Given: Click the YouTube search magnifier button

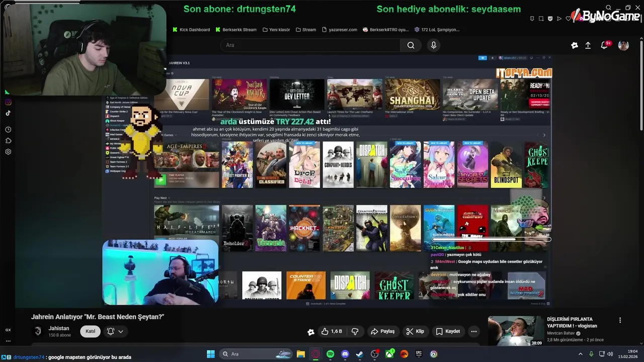Looking at the screenshot, I should coord(411,45).
